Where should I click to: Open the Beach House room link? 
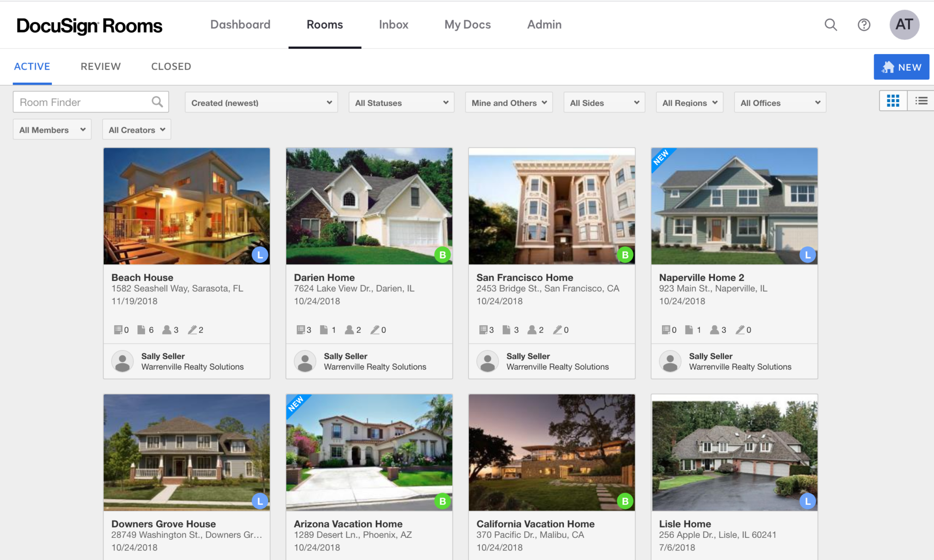[x=142, y=277]
